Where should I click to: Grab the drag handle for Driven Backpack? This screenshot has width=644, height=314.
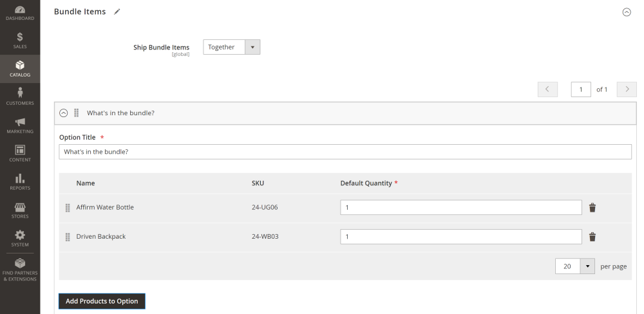[68, 237]
